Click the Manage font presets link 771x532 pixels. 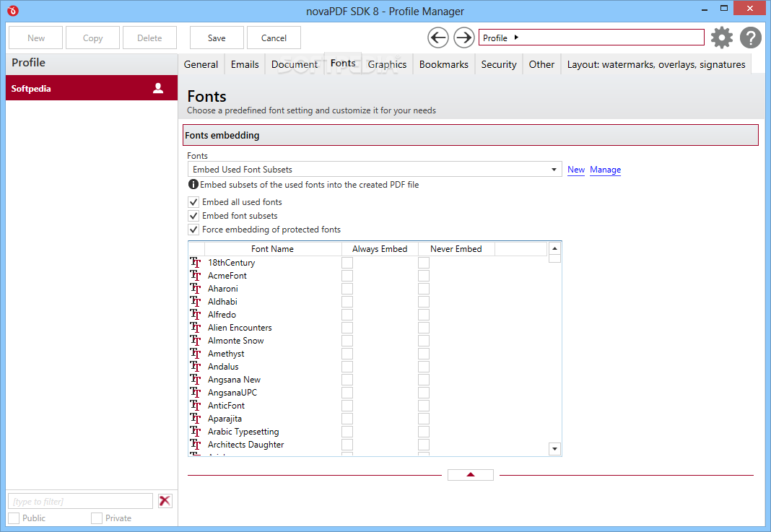(605, 170)
